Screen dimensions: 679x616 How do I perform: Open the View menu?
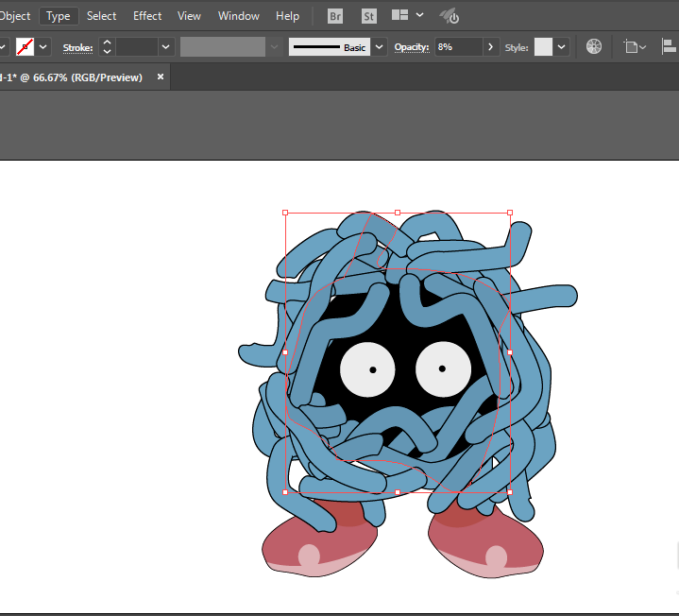pos(189,16)
